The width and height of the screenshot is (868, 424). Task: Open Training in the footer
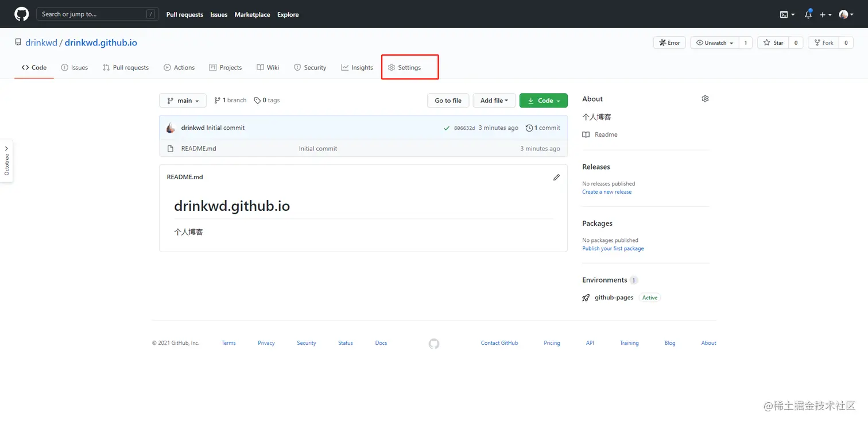[x=629, y=343]
